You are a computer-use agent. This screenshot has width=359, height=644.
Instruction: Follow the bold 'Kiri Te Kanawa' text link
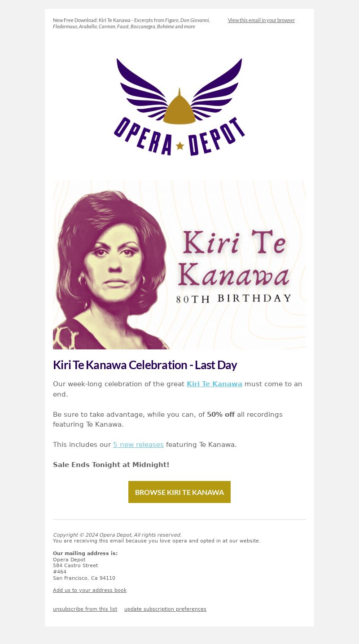pos(215,384)
